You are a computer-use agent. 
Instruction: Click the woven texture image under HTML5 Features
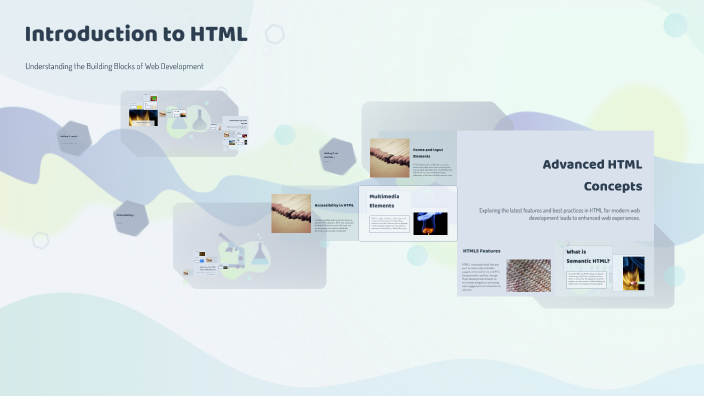(x=528, y=275)
